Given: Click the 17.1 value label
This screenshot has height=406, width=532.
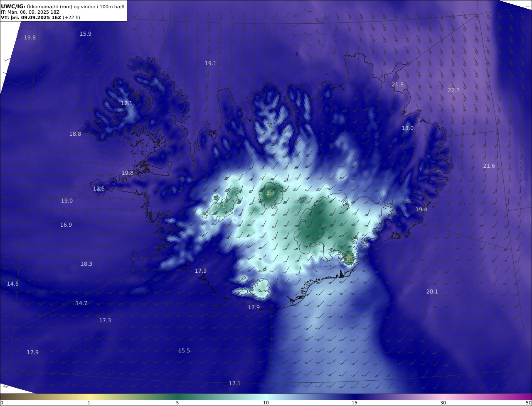Looking at the screenshot, I should pos(235,383).
